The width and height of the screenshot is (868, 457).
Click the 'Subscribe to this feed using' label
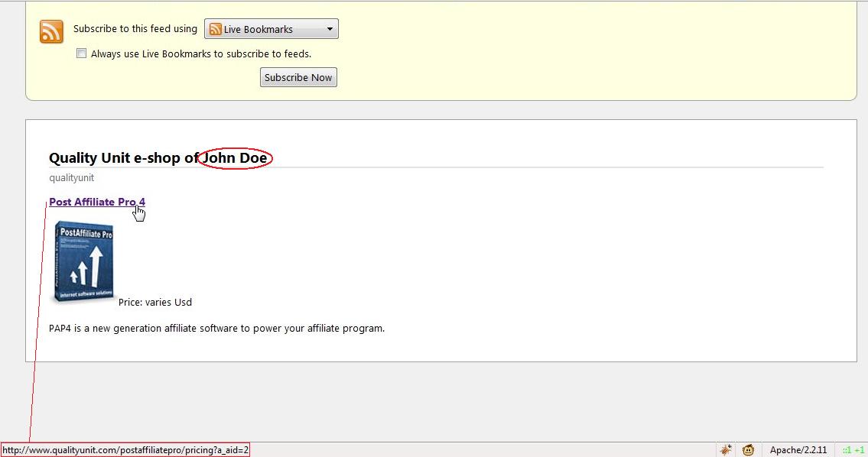[x=135, y=29]
